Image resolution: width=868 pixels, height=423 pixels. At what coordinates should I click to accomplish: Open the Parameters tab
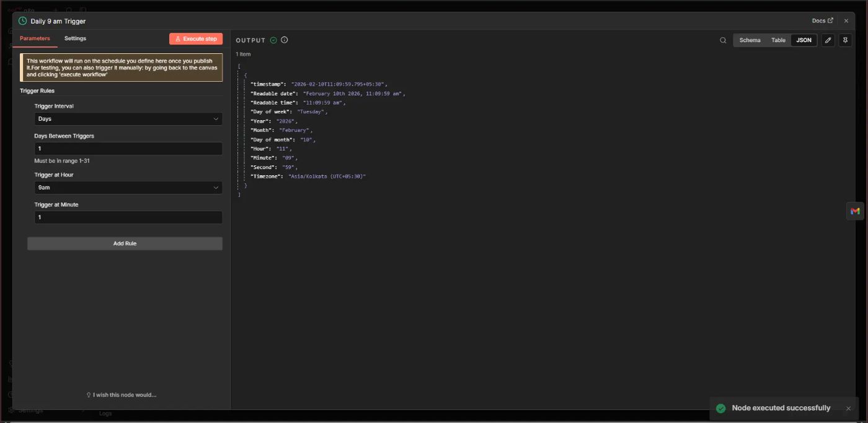pos(35,38)
